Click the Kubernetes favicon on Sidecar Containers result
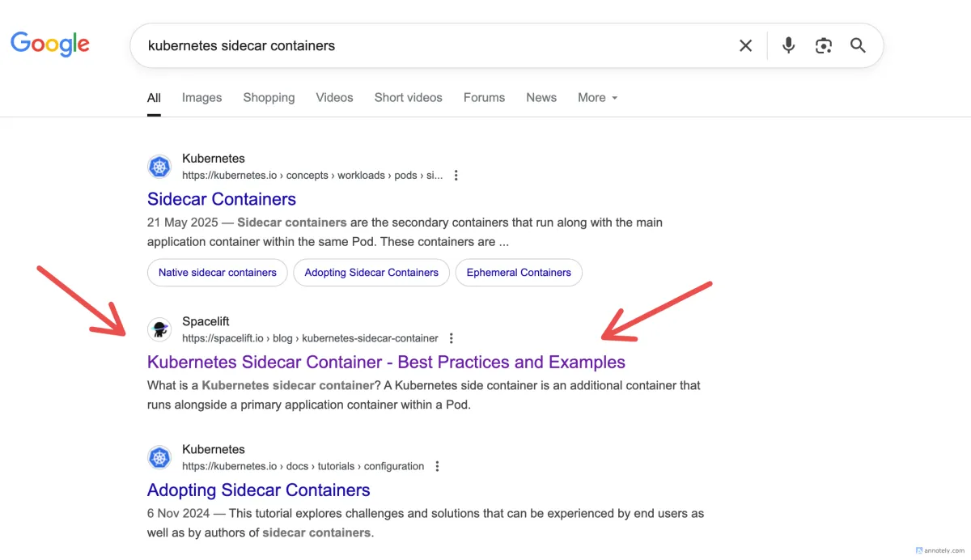The image size is (971, 560). coord(160,167)
